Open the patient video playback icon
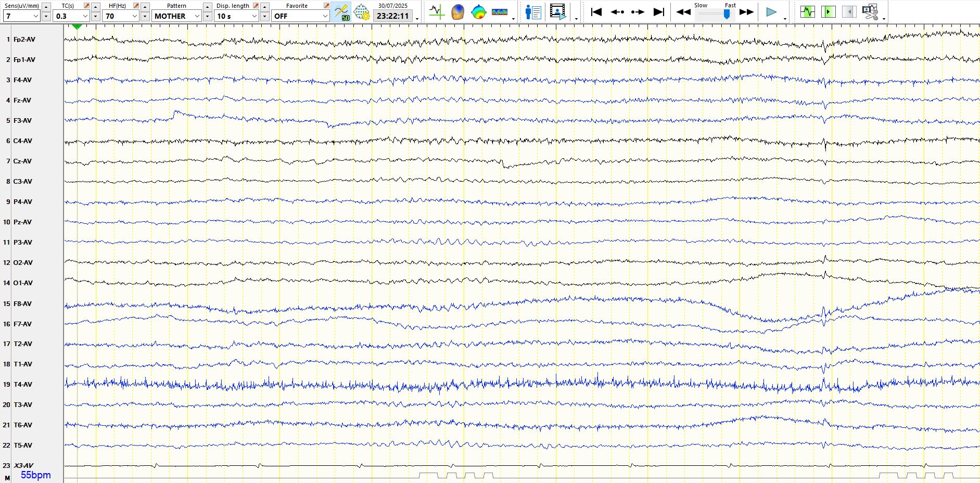980x483 pixels. click(557, 12)
